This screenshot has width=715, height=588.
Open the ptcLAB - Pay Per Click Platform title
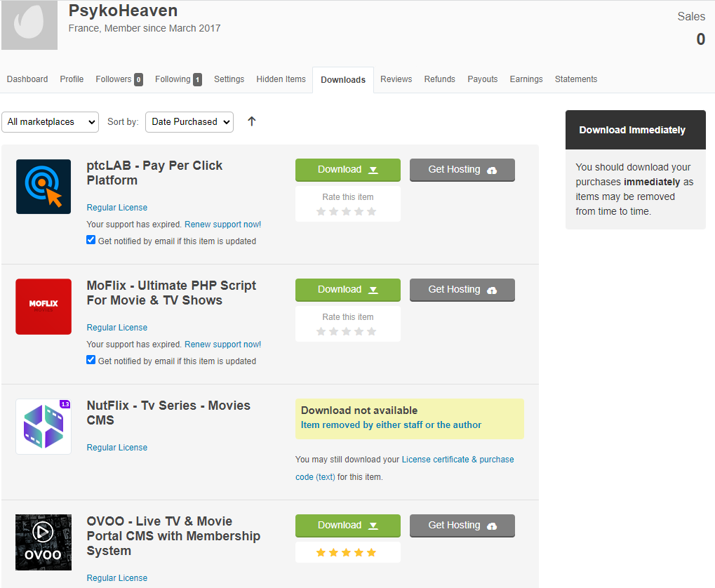154,173
